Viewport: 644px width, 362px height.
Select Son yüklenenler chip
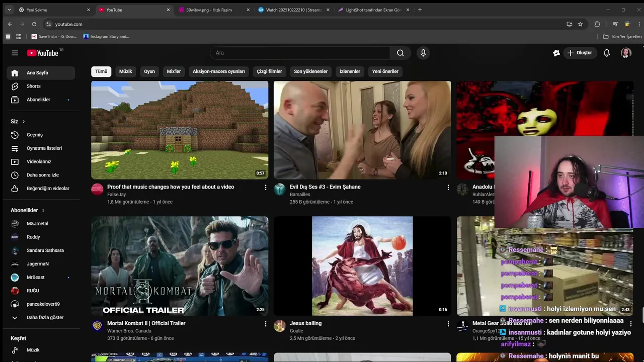[x=311, y=71]
